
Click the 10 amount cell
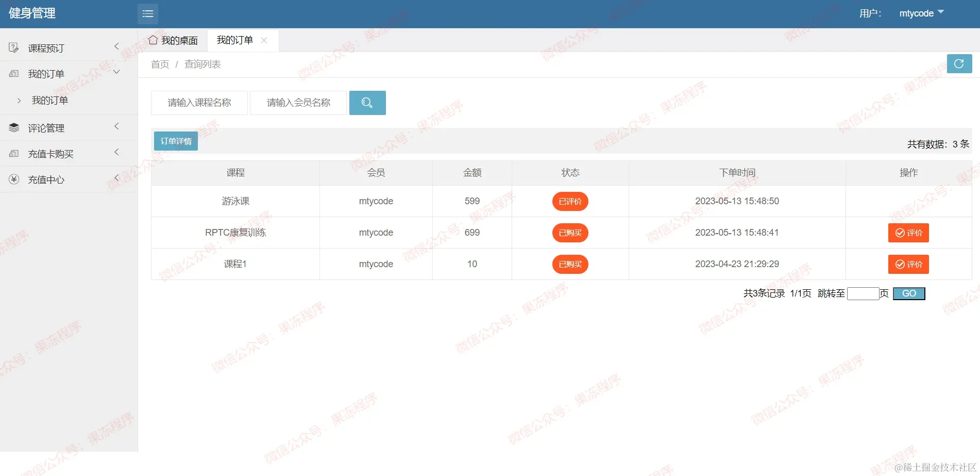point(472,264)
